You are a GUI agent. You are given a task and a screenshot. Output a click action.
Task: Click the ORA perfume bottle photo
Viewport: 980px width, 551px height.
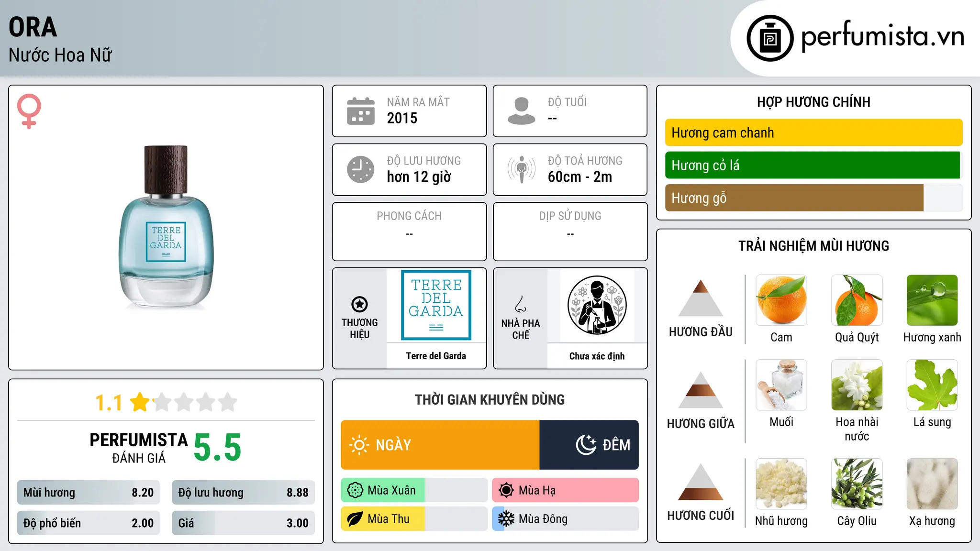(166, 227)
